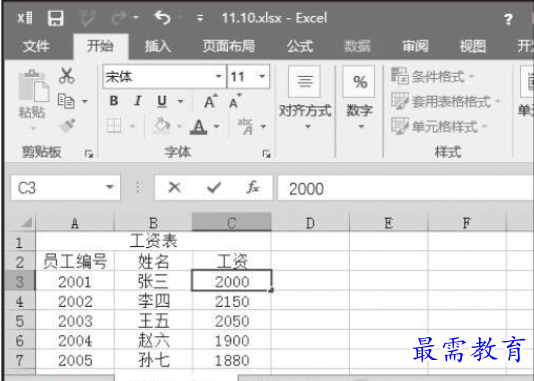Open the Copy dropdown arrow
Viewport: 534px width, 381px height.
[x=84, y=101]
